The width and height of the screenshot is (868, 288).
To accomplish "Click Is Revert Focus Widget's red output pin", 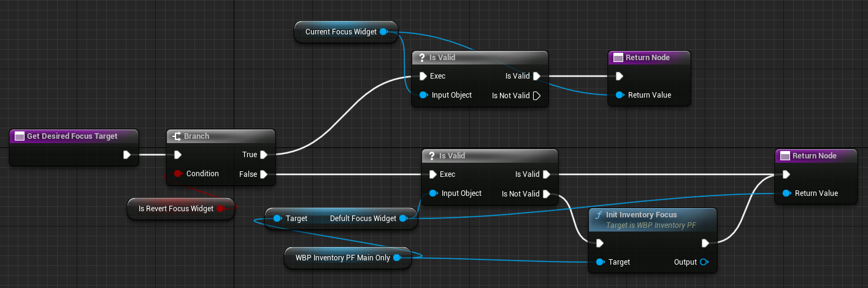I will (220, 209).
